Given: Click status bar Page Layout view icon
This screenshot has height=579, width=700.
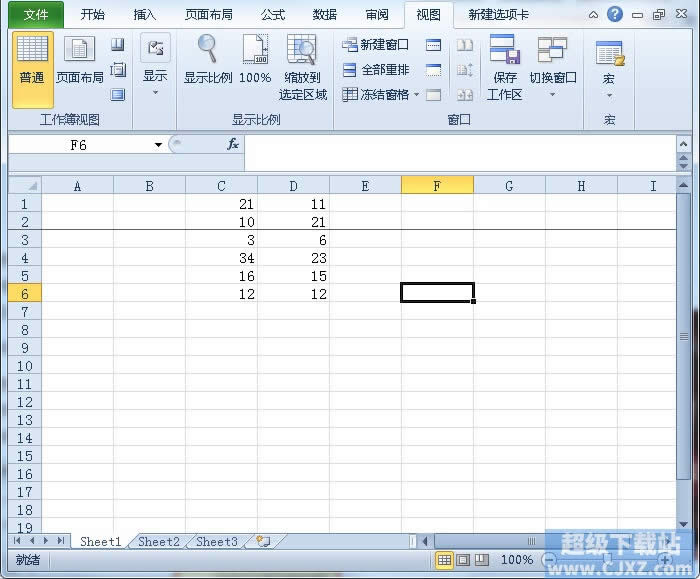Looking at the screenshot, I should 463,560.
